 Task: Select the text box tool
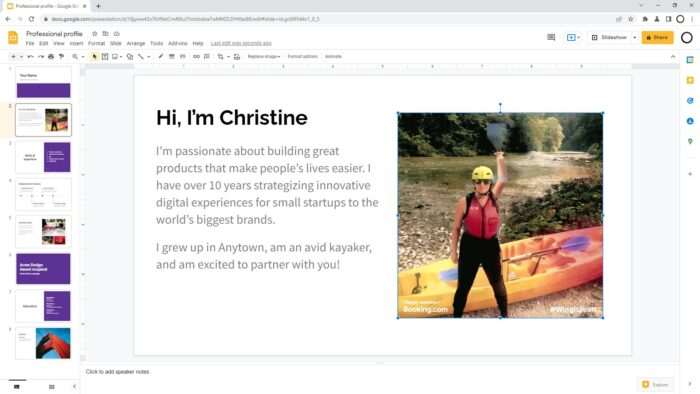click(105, 57)
